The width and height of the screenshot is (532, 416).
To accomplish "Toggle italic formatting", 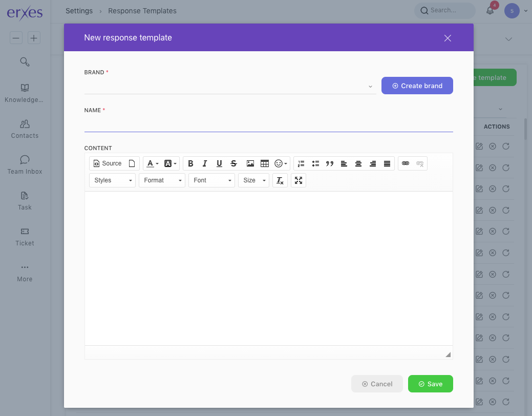I will [205, 163].
